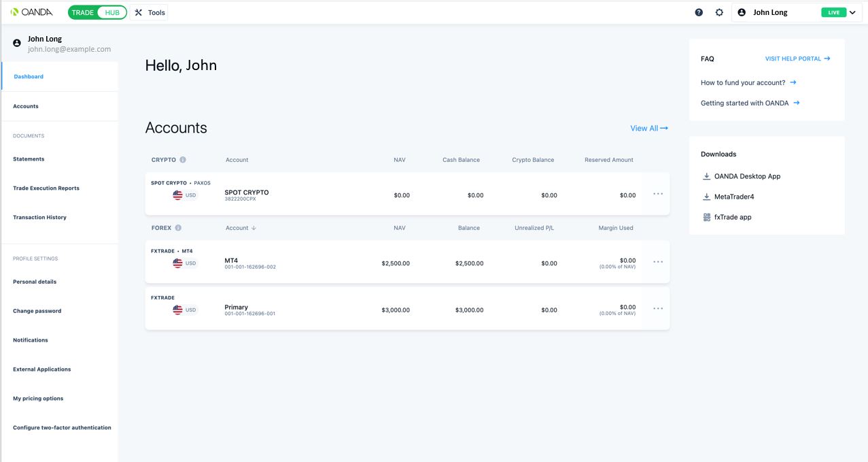Open more options for MT4 account
This screenshot has width=868, height=462.
pos(657,262)
